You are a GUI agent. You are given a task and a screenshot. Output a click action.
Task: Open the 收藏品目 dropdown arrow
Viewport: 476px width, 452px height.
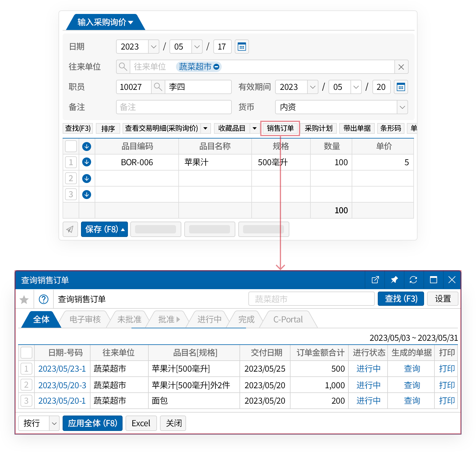coord(254,128)
